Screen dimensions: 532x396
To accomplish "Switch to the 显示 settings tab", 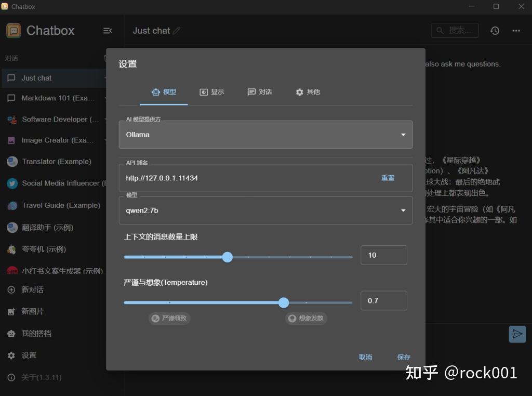I will click(x=212, y=91).
